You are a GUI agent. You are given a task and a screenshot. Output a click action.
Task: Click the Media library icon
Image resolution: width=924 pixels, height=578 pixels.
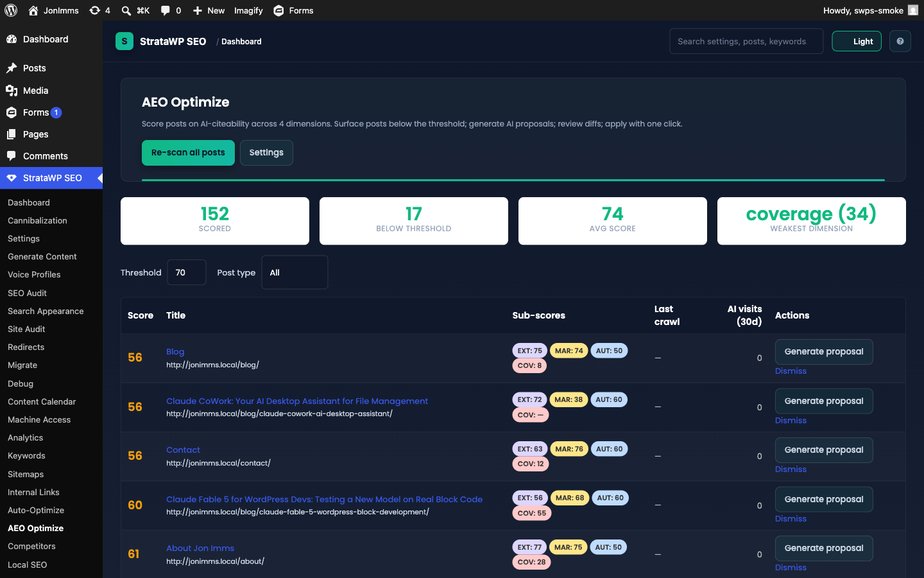12,91
